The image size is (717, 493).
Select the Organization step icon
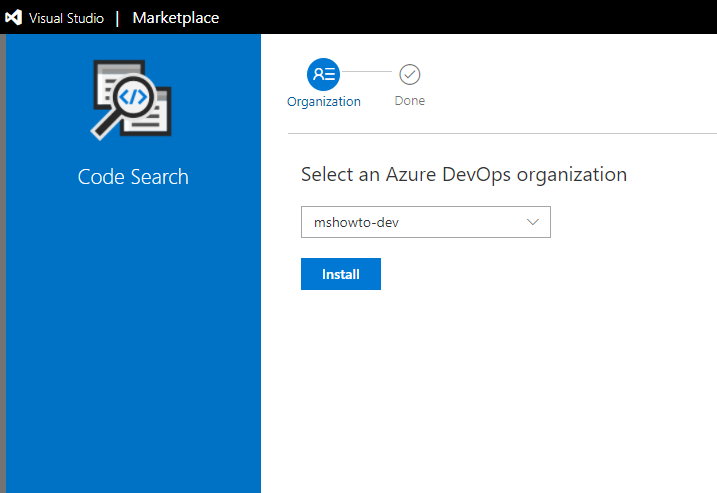(x=323, y=75)
